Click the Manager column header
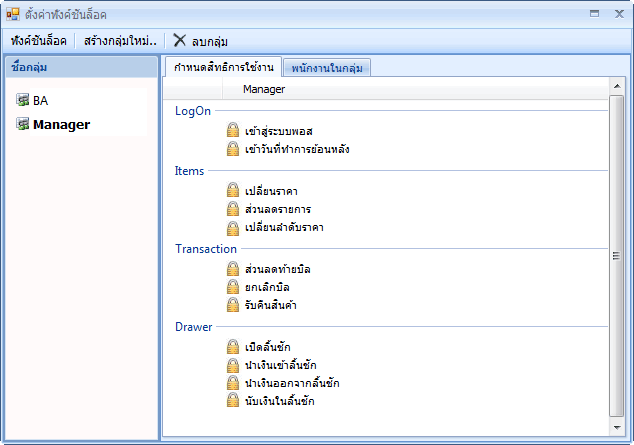Screen dimensions: 634x445 click(x=264, y=90)
